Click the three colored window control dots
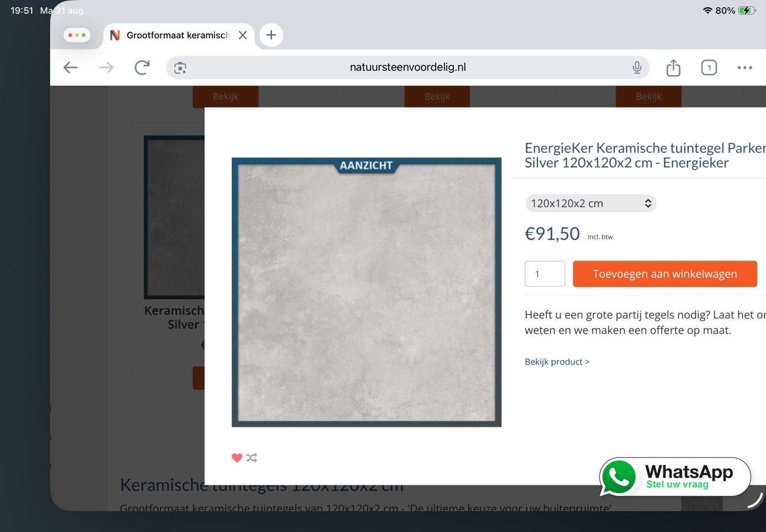 coord(77,35)
